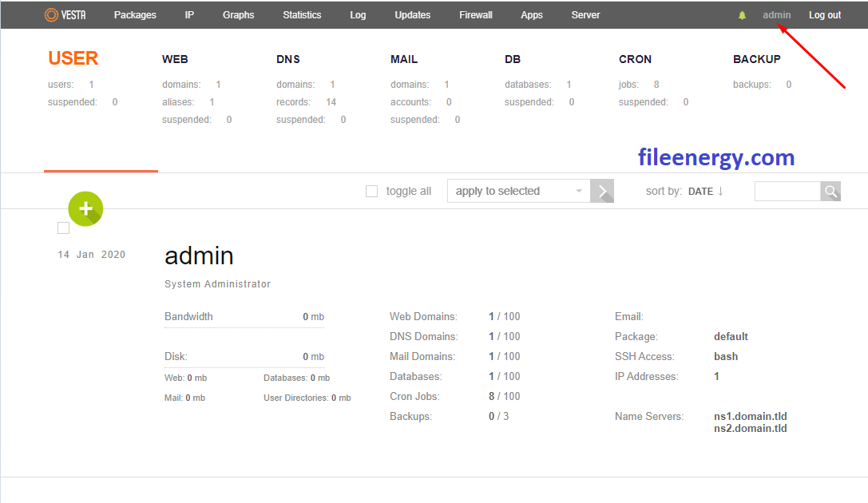Click the Mail Domains: label
This screenshot has height=503, width=868.
point(422,356)
